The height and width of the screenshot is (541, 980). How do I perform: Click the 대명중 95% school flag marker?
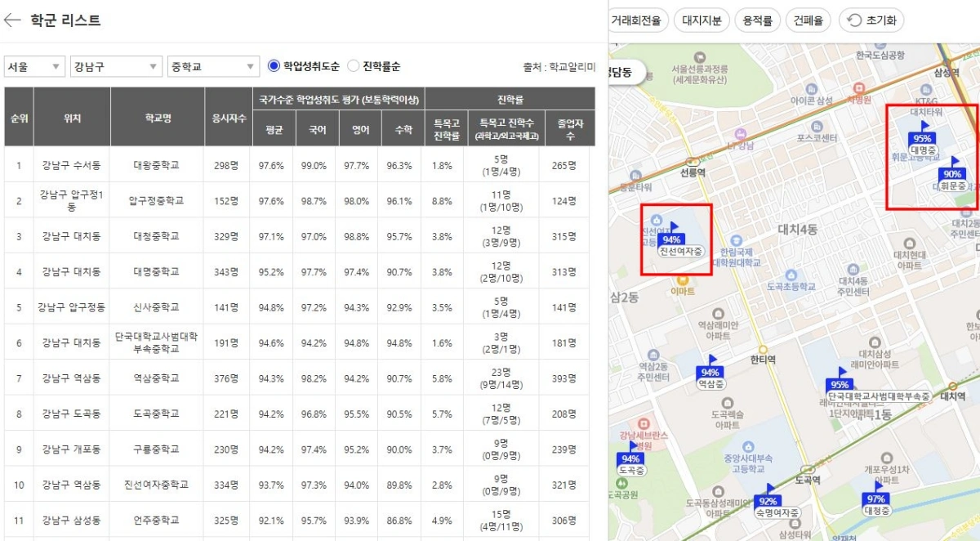923,139
